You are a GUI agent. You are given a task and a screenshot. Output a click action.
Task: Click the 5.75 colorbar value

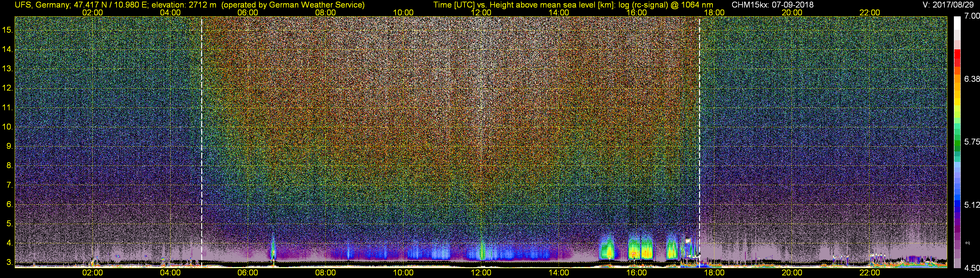[x=972, y=142]
